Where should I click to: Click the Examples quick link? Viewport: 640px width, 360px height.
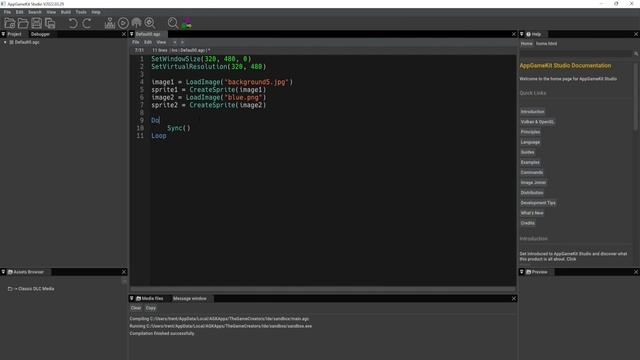530,162
